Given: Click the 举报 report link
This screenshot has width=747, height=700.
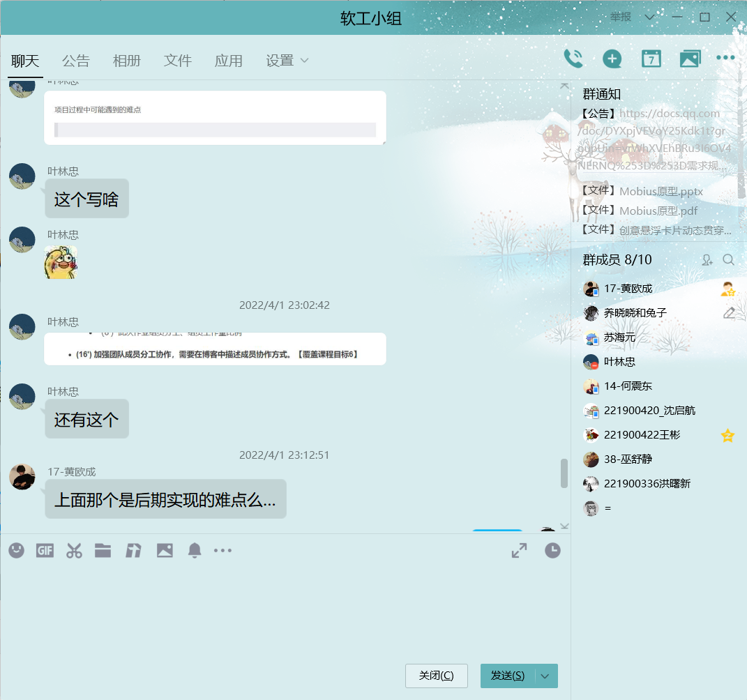Looking at the screenshot, I should tap(621, 17).
